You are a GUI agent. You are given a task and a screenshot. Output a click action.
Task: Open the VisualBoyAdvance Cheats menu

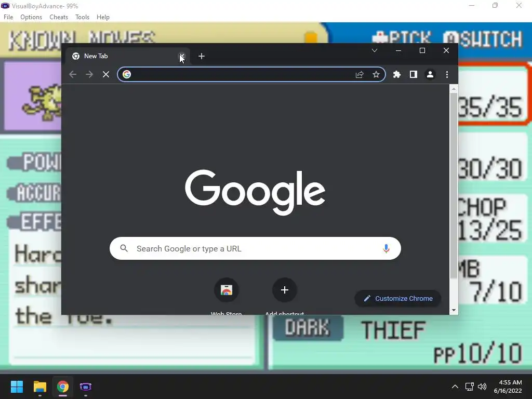click(59, 17)
